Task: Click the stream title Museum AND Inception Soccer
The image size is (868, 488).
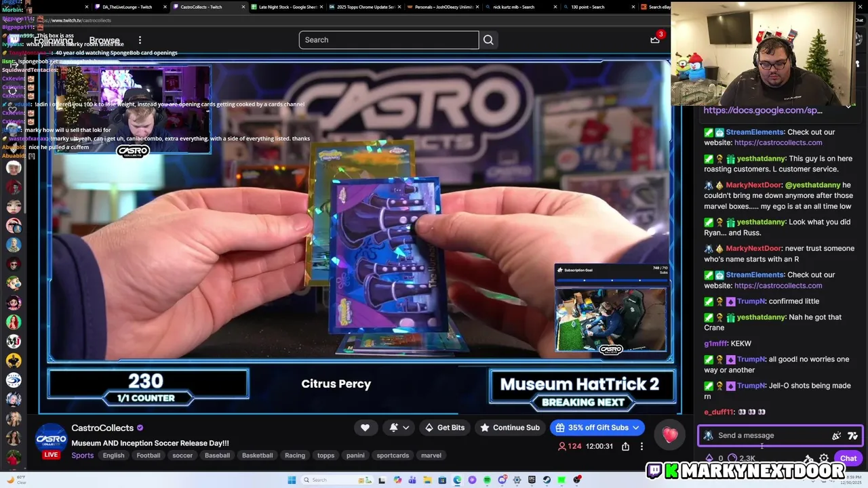Action: coord(150,443)
